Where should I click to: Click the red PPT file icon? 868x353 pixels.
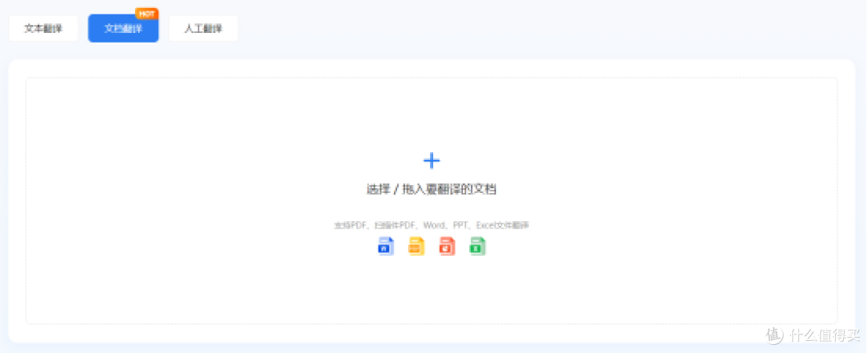(x=447, y=246)
